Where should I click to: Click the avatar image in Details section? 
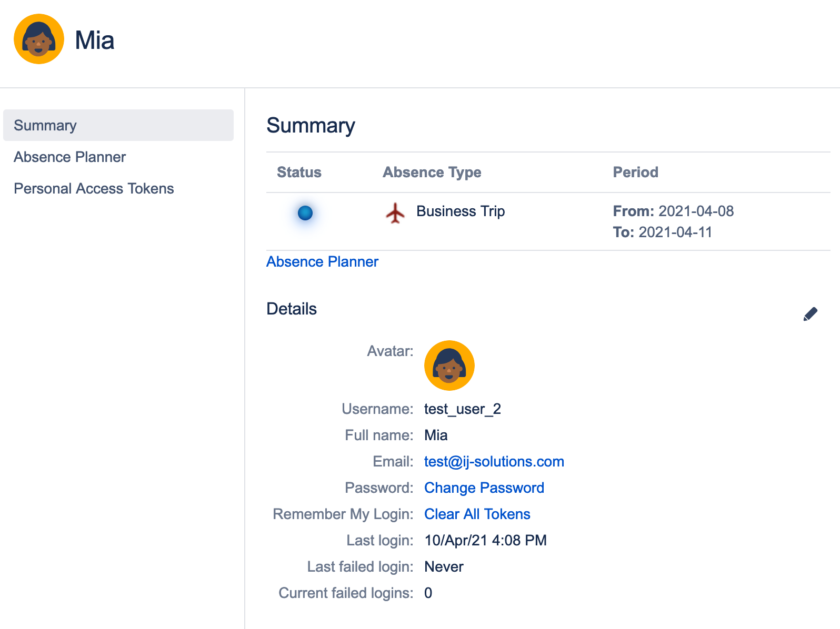[x=449, y=366]
